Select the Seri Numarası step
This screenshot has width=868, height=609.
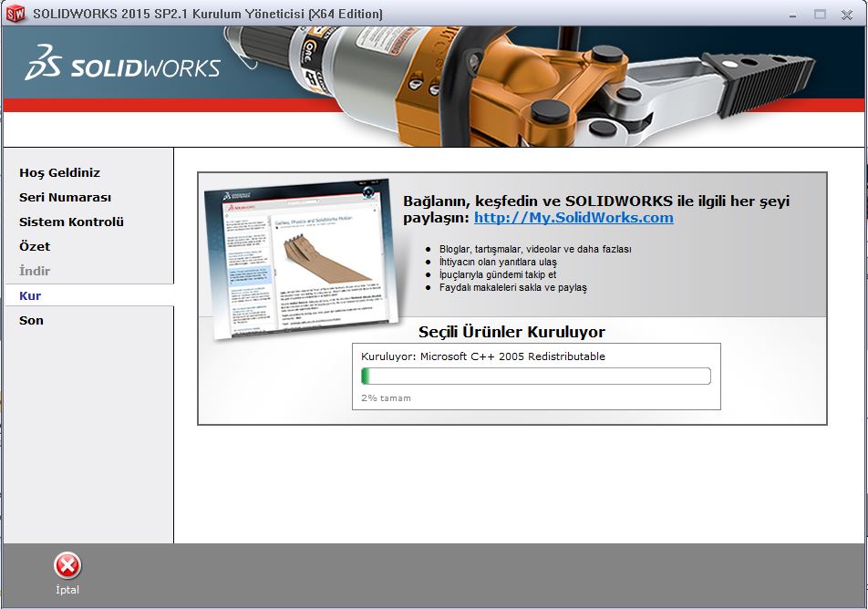(x=65, y=198)
